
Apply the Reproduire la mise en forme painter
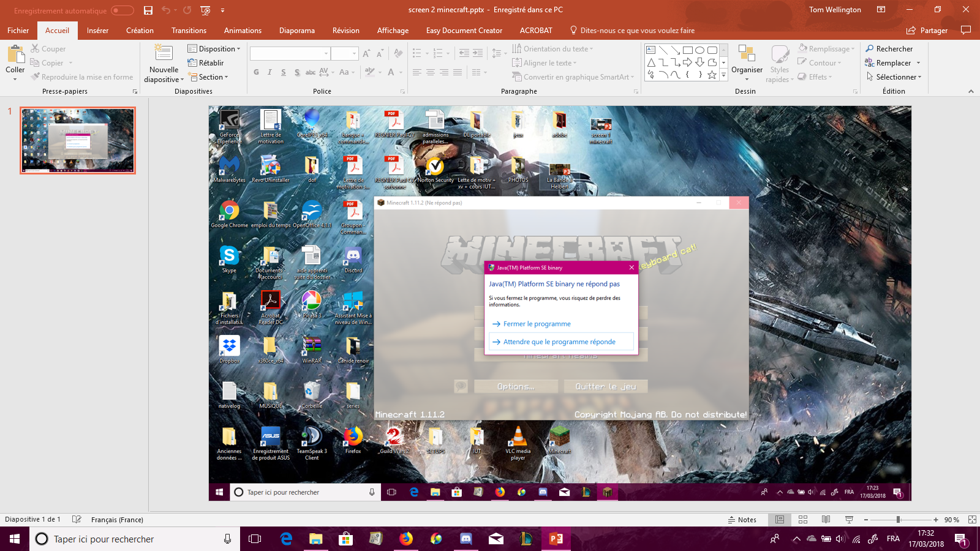click(x=82, y=77)
